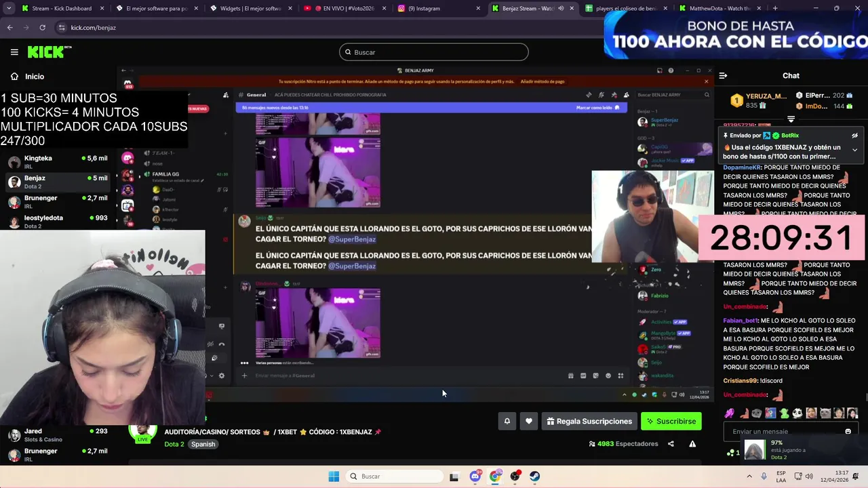Show hidden system tray icons
This screenshot has width=868, height=488.
749,476
